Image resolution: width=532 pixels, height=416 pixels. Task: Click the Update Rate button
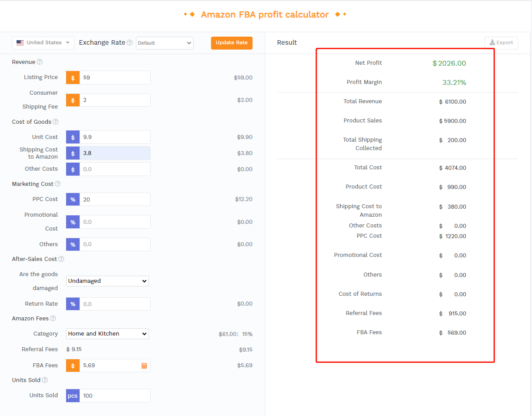click(232, 43)
